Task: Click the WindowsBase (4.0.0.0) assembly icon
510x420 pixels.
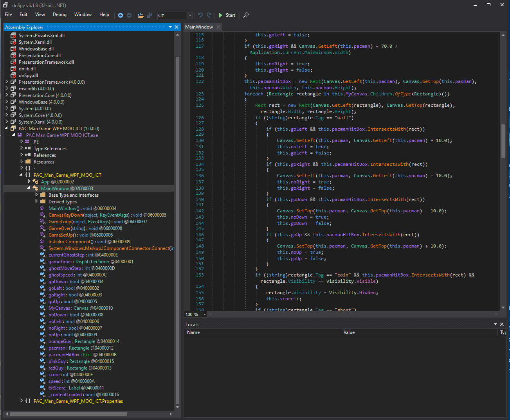Action: 13,102
